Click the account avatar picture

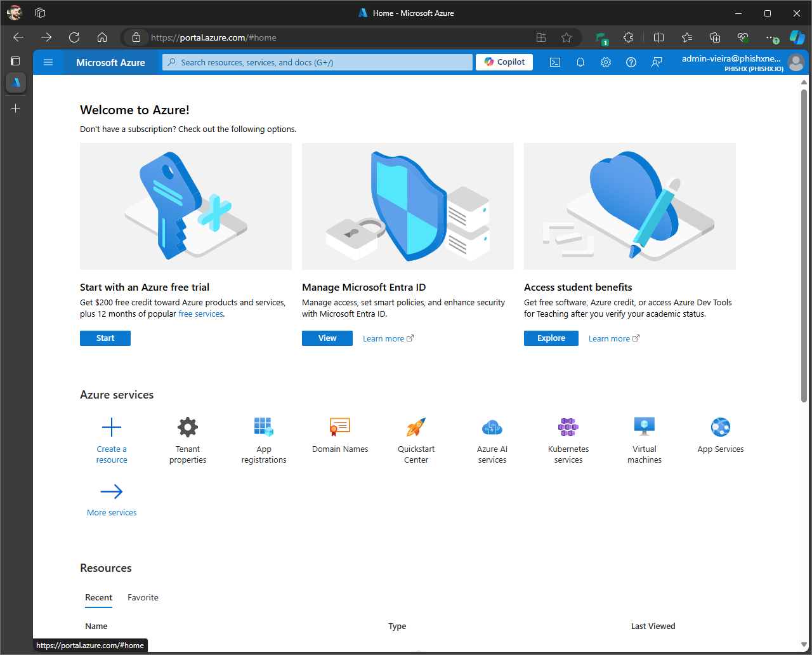(x=796, y=62)
